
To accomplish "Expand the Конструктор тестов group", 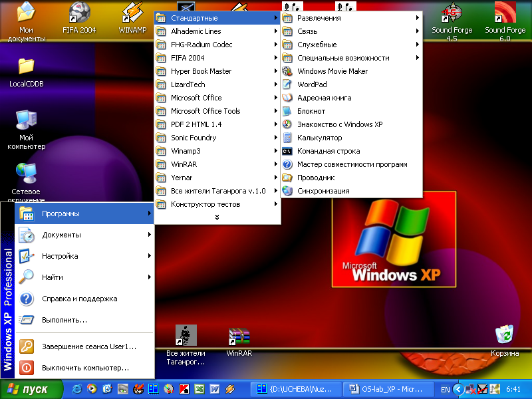I will point(217,204).
